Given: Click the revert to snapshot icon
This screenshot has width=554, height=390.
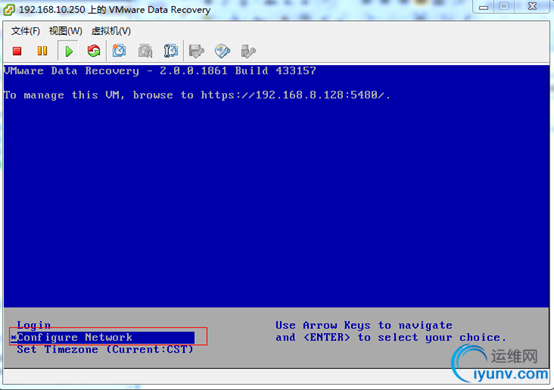Looking at the screenshot, I should (145, 51).
